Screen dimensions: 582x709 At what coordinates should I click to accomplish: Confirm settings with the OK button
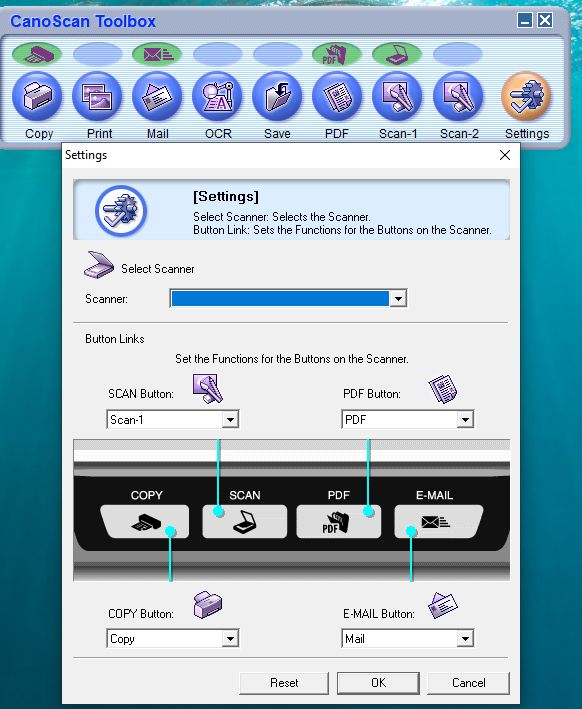(x=379, y=683)
